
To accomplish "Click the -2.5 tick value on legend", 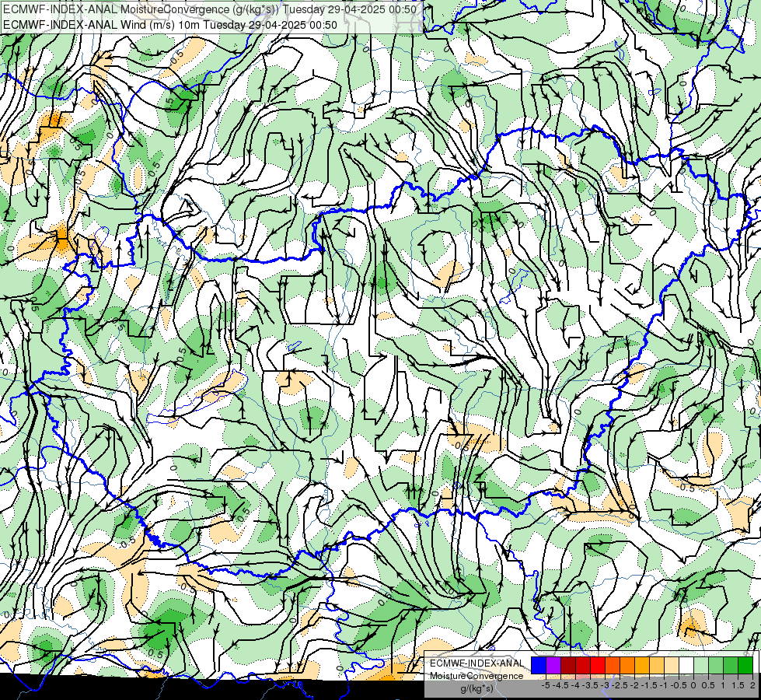I will click(x=621, y=685).
